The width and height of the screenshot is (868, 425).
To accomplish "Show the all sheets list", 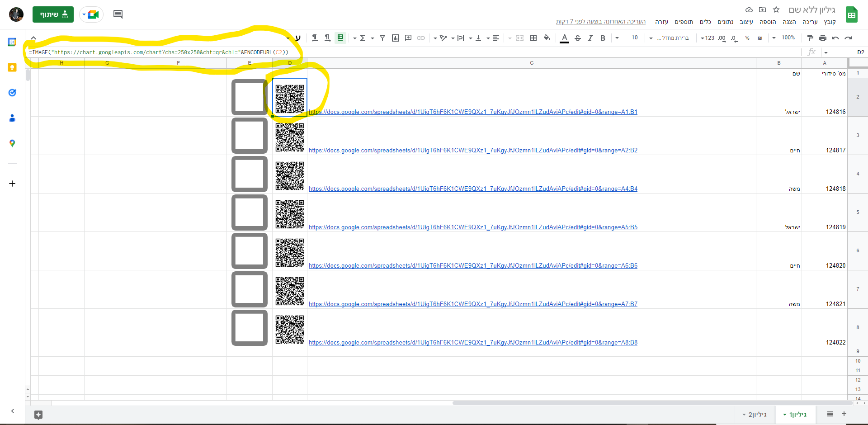I will pos(830,414).
